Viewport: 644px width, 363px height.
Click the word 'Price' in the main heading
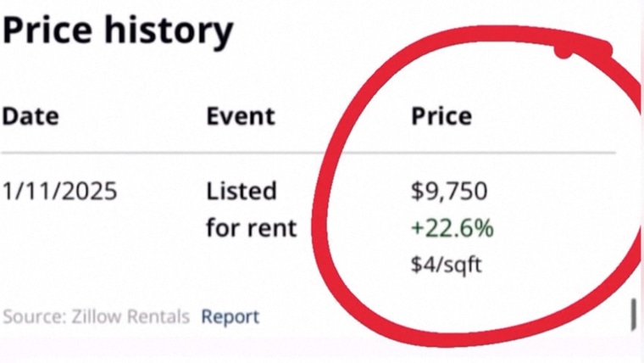coord(47,31)
